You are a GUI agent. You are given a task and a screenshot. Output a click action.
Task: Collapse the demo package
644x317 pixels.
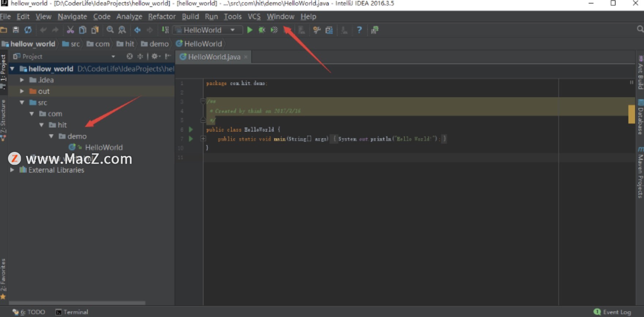(x=52, y=136)
